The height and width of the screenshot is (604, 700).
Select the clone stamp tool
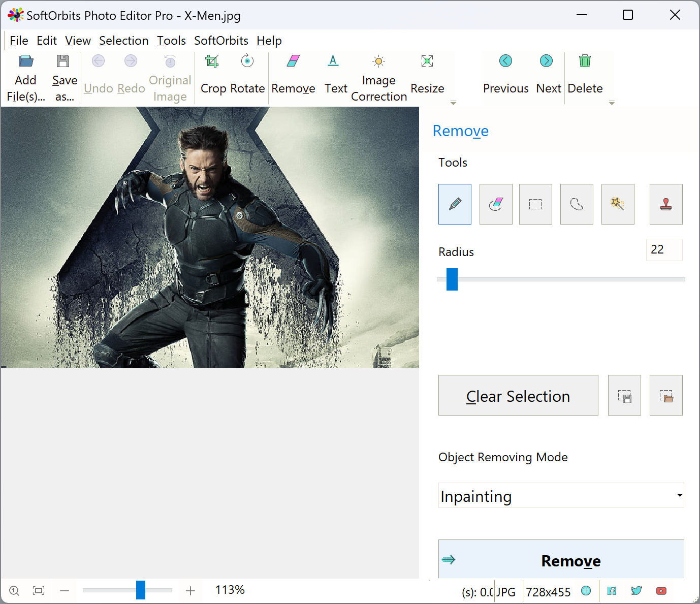coord(666,204)
